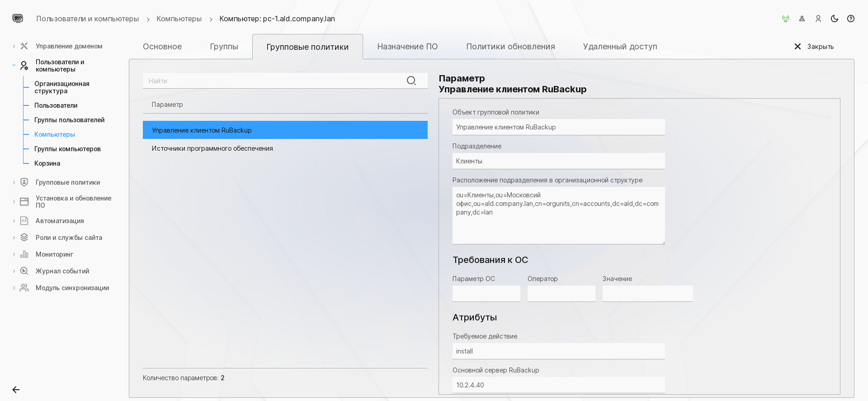This screenshot has height=401, width=868.
Task: Click the Требуемое действие field with install
Action: pyautogui.click(x=558, y=351)
